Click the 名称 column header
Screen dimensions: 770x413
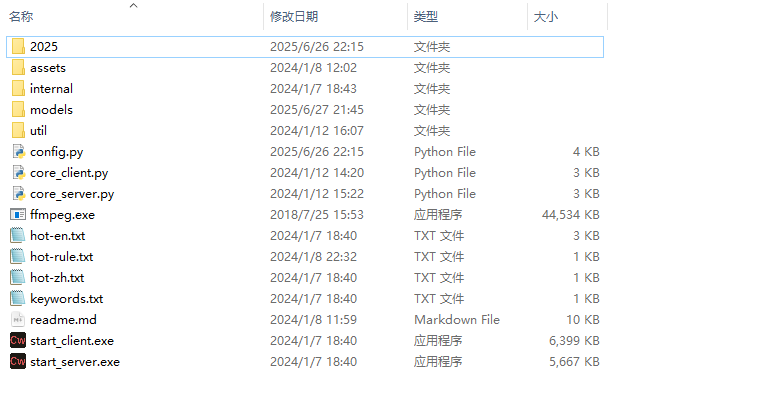tap(21, 17)
